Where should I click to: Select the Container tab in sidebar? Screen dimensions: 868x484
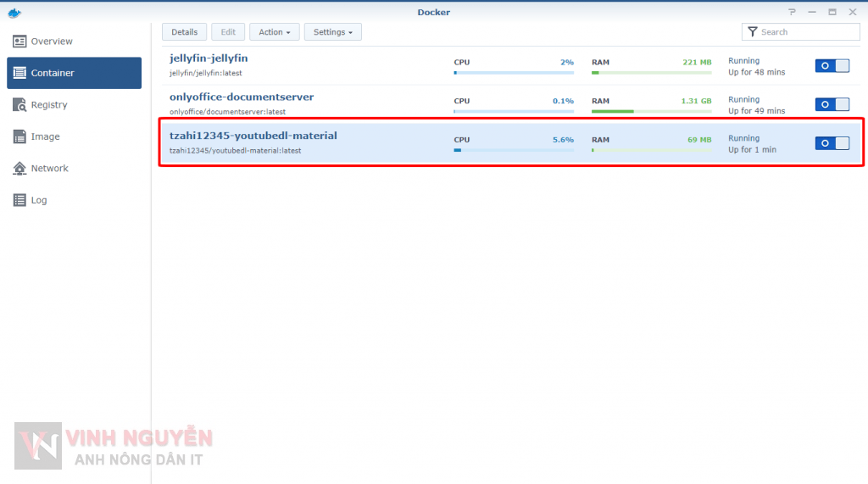[74, 73]
